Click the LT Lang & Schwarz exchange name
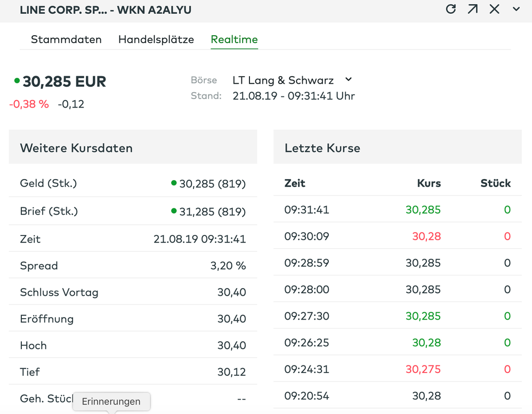532x414 pixels. (x=283, y=80)
